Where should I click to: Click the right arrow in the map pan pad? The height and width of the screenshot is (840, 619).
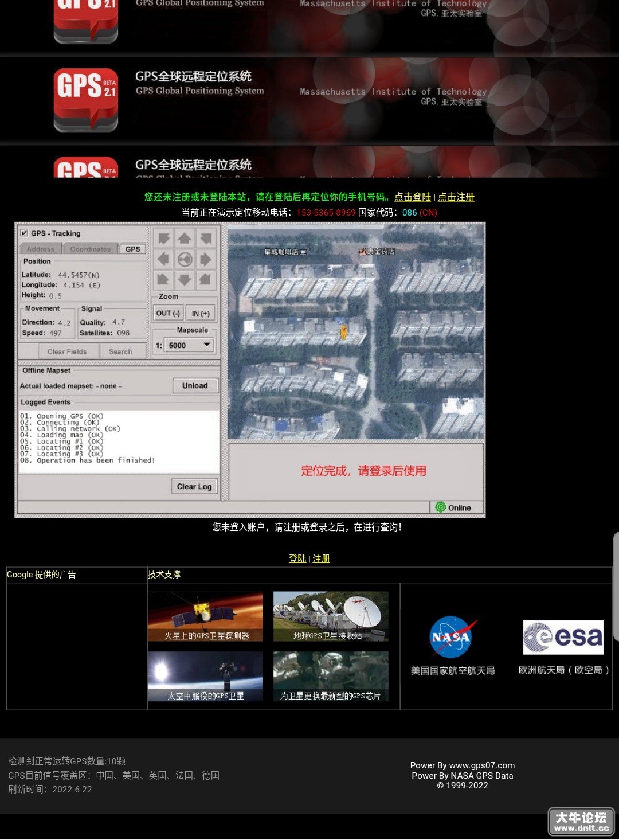coord(205,259)
